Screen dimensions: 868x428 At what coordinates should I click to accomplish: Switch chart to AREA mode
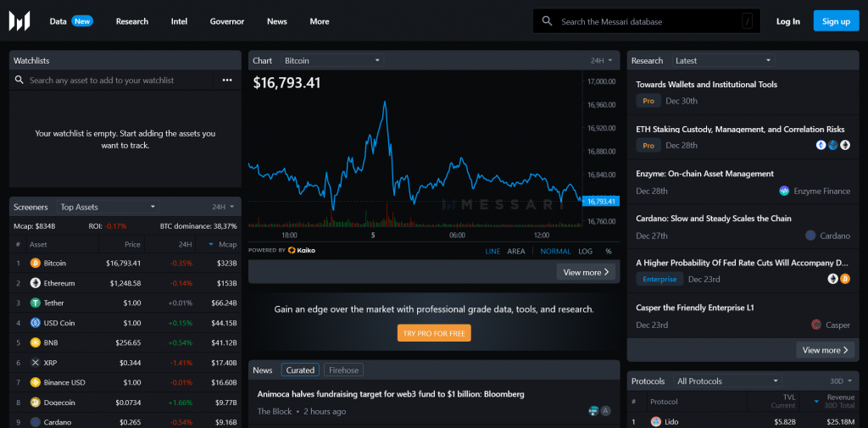516,251
